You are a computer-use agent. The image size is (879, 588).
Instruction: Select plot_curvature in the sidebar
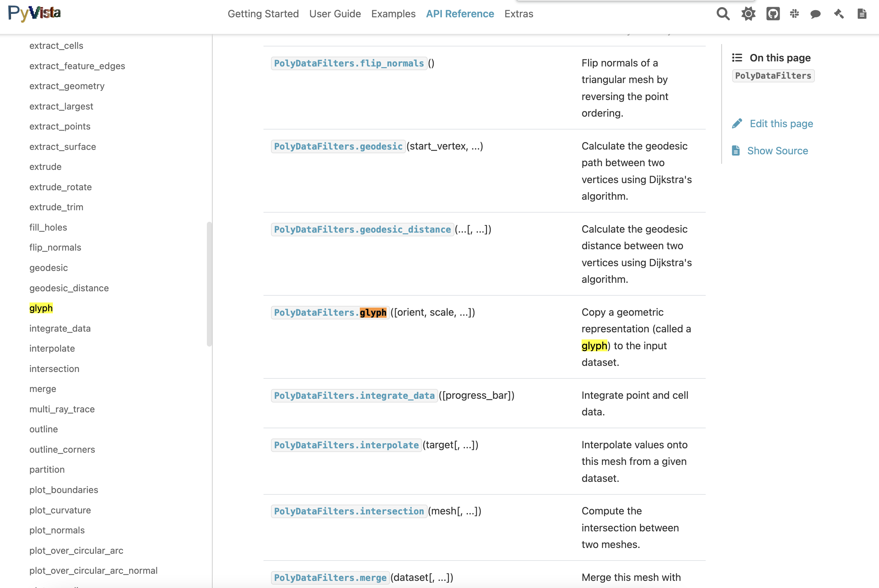click(60, 510)
